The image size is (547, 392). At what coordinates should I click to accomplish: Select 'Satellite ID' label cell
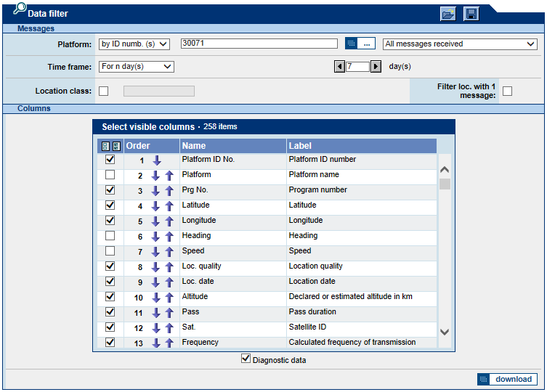(362, 328)
